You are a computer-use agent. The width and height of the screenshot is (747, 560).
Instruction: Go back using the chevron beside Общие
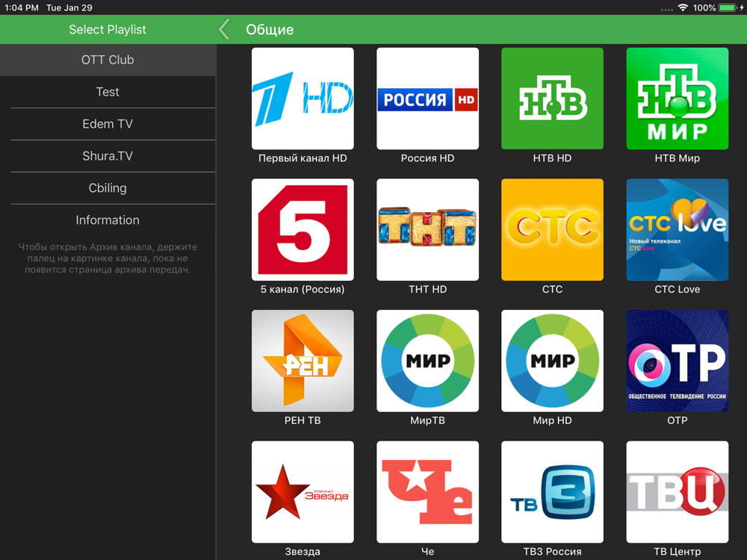pos(224,30)
